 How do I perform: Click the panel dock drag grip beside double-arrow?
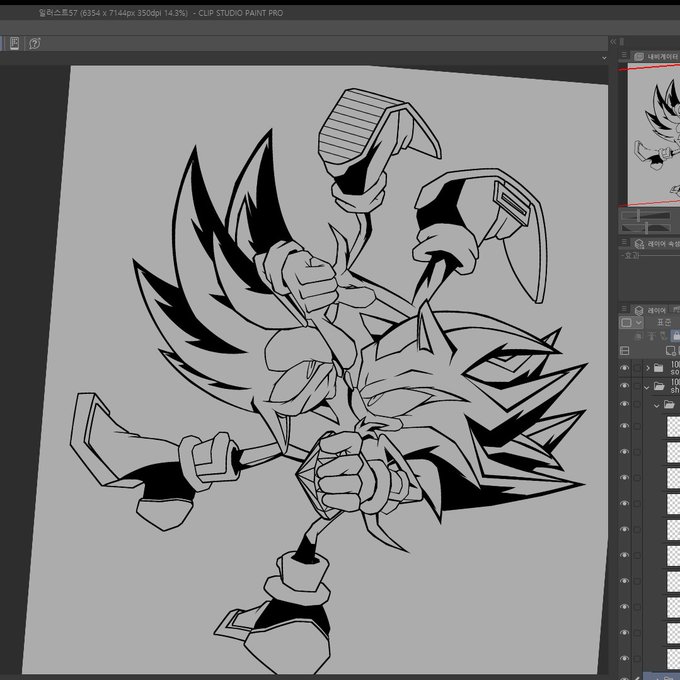(622, 42)
